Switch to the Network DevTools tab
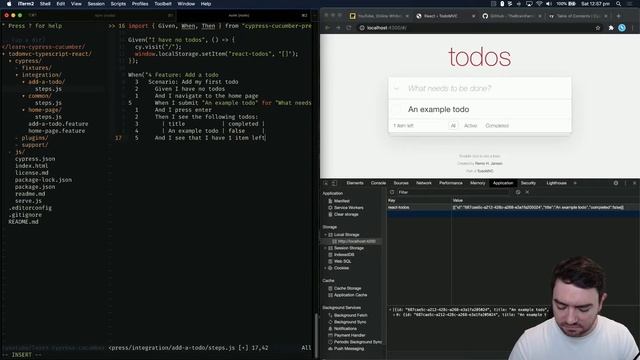Image resolution: width=640 pixels, height=360 pixels. pos(424,183)
